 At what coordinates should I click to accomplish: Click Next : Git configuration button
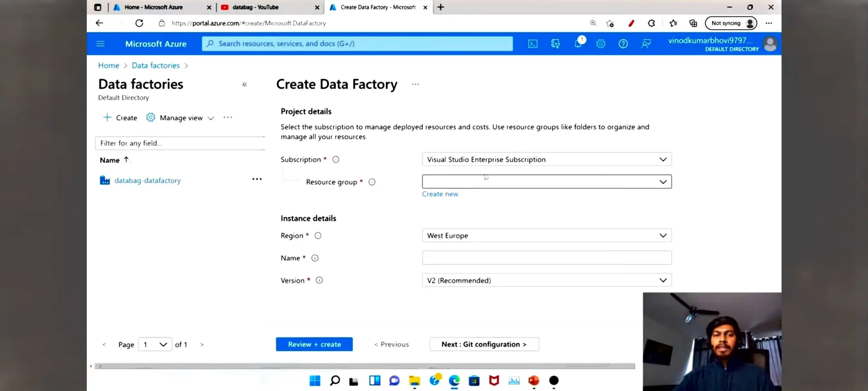pos(484,344)
